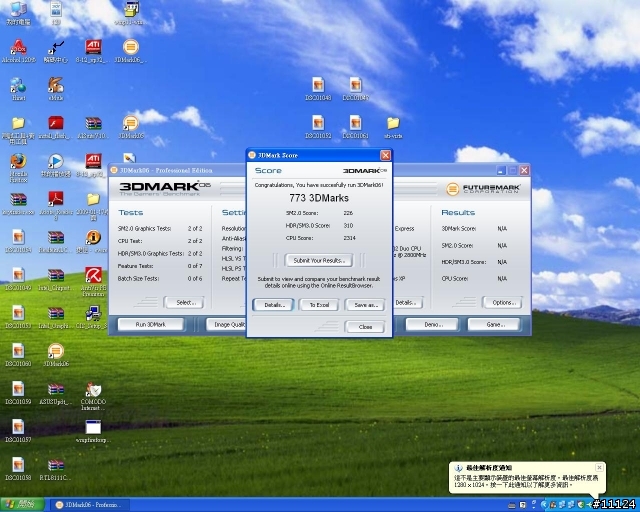
Task: Open the DSC01049 image file
Action: pyautogui.click(x=18, y=279)
